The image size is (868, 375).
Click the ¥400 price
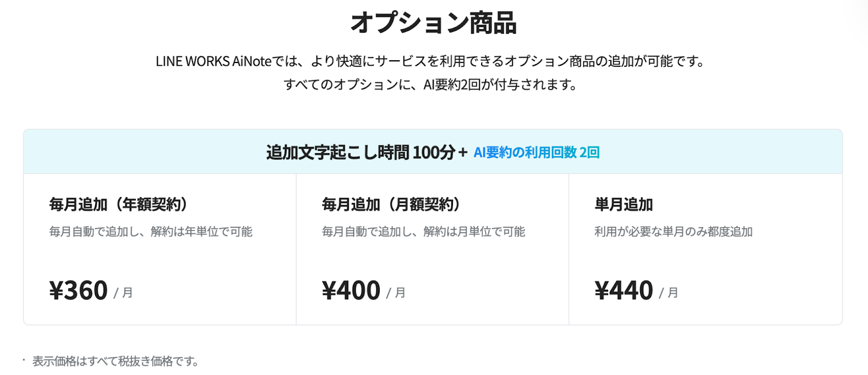click(351, 290)
